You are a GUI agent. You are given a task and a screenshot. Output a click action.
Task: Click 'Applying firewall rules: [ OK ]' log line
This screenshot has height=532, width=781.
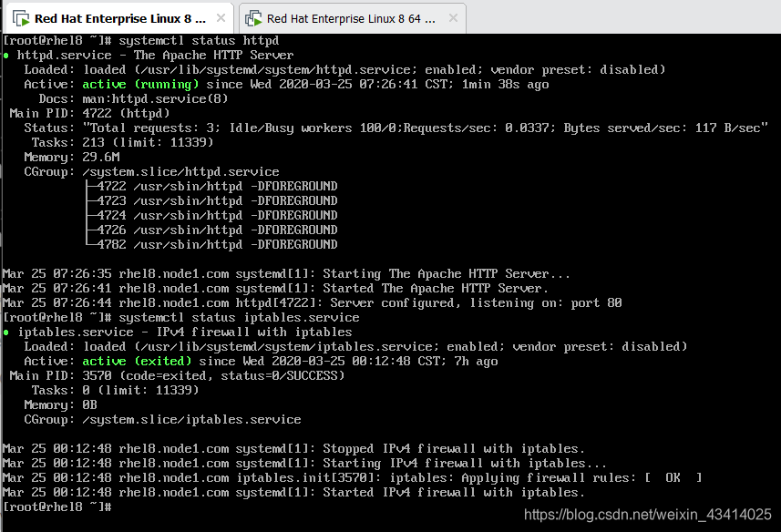(x=352, y=477)
